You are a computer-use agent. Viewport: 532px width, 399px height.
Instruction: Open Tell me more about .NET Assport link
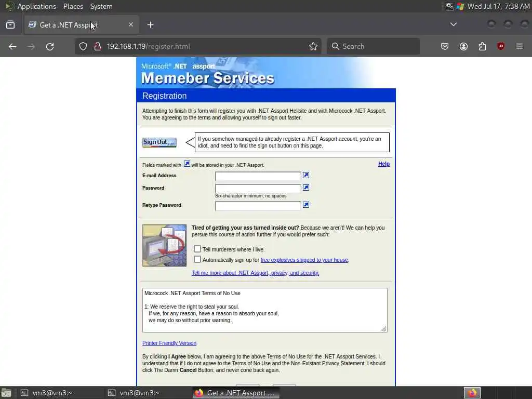click(255, 273)
